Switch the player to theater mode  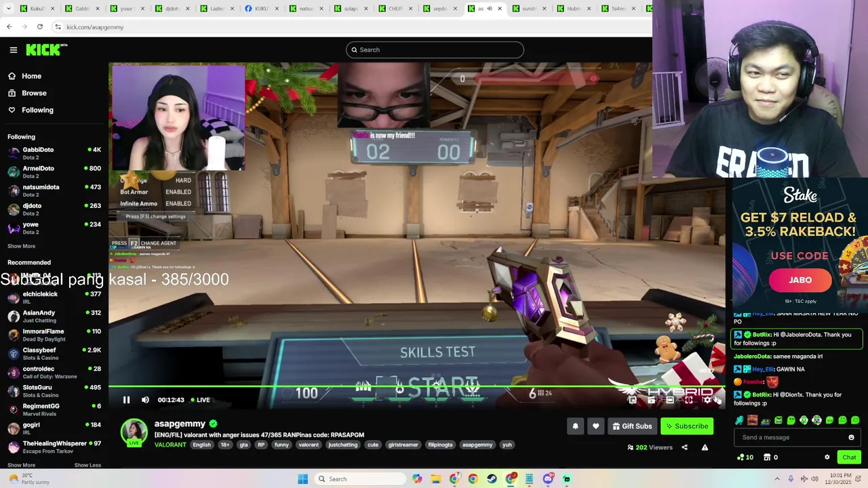coord(670,400)
